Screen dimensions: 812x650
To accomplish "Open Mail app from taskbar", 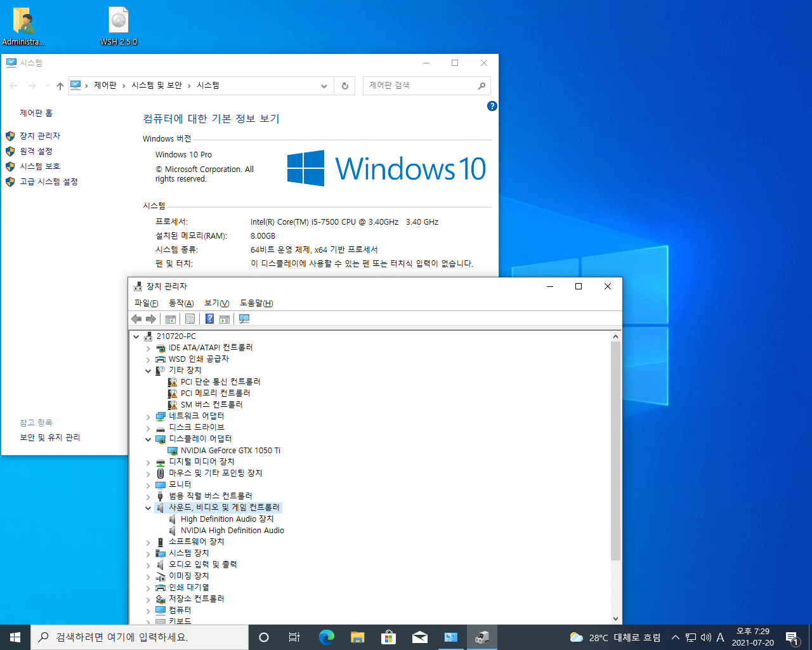I will [420, 637].
